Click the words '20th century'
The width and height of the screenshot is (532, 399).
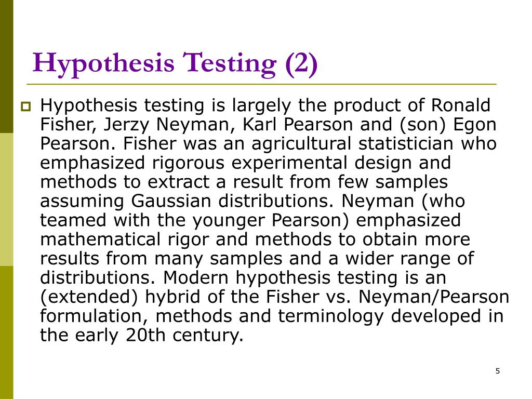pyautogui.click(x=184, y=335)
